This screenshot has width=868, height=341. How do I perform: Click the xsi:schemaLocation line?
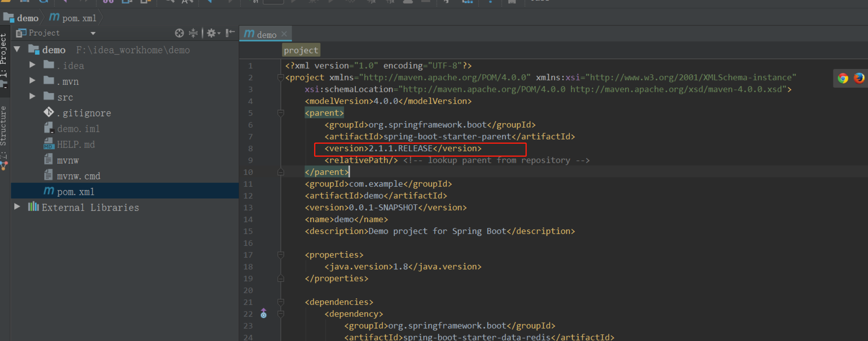click(x=548, y=89)
